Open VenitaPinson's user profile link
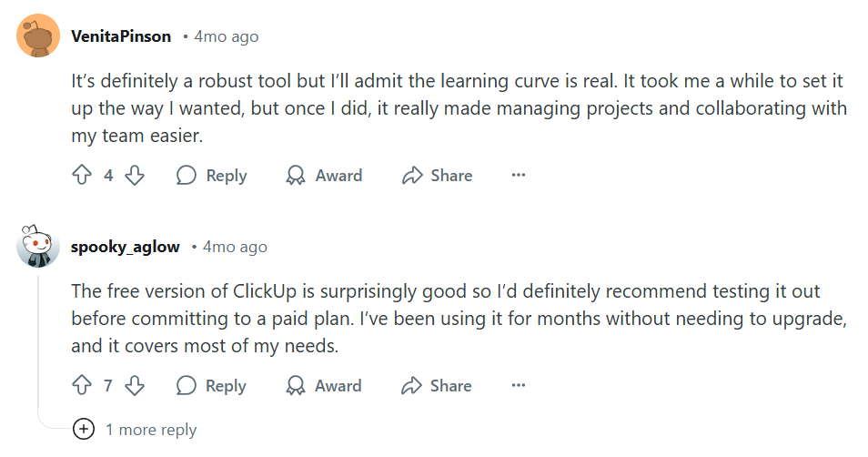Viewport: 868px width, 457px height. [x=121, y=36]
